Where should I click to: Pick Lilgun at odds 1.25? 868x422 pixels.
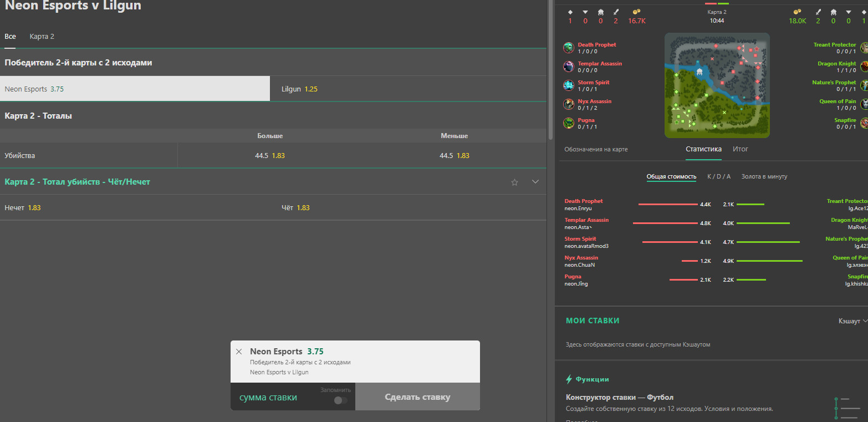pos(409,89)
